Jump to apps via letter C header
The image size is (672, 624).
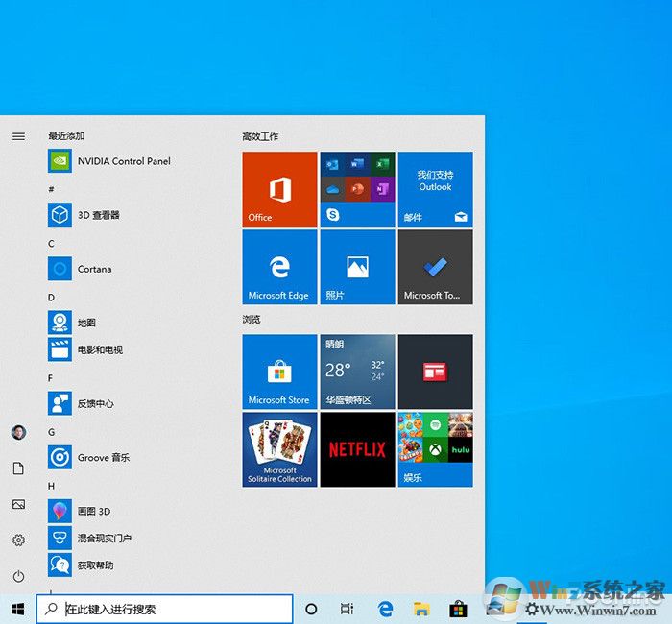click(x=52, y=244)
